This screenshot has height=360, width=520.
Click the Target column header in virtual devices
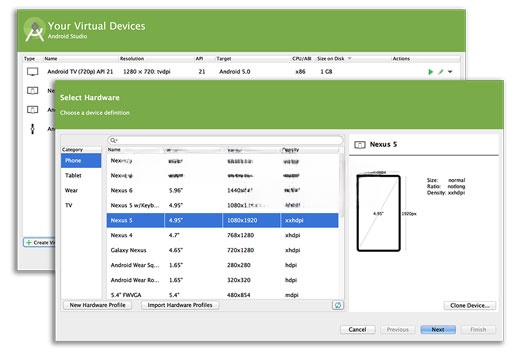[224, 59]
